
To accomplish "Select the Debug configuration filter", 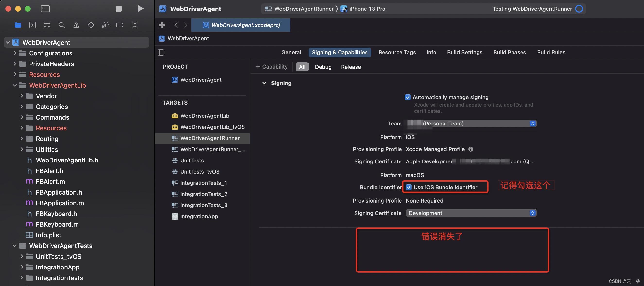I will coord(323,67).
